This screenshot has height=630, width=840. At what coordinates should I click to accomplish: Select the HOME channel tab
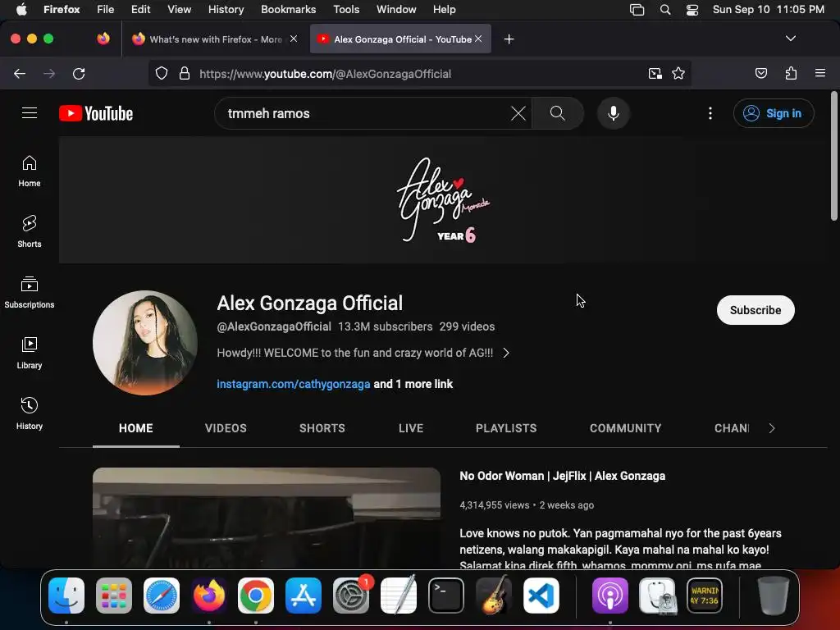[x=136, y=428]
